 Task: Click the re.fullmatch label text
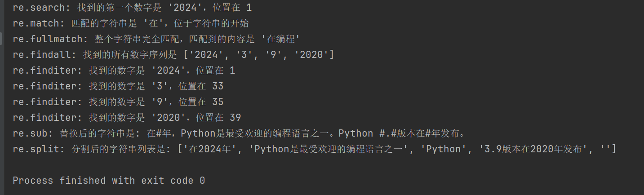coord(48,39)
